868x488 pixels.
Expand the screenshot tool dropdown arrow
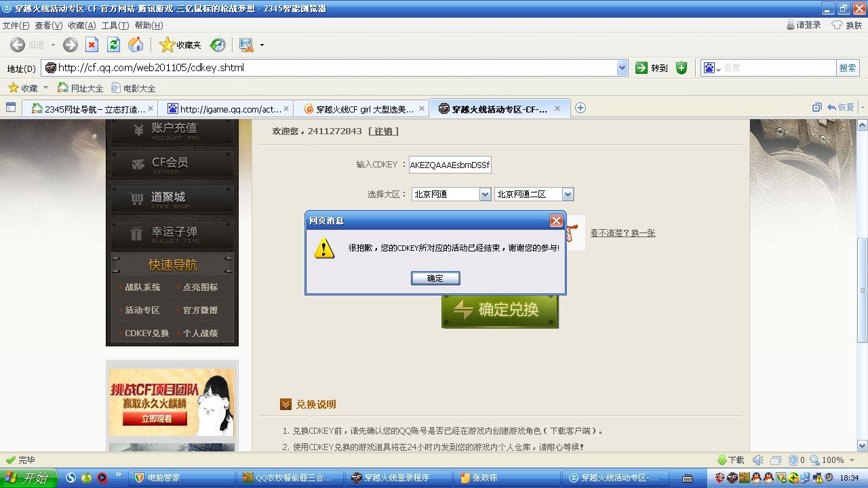pyautogui.click(x=262, y=45)
